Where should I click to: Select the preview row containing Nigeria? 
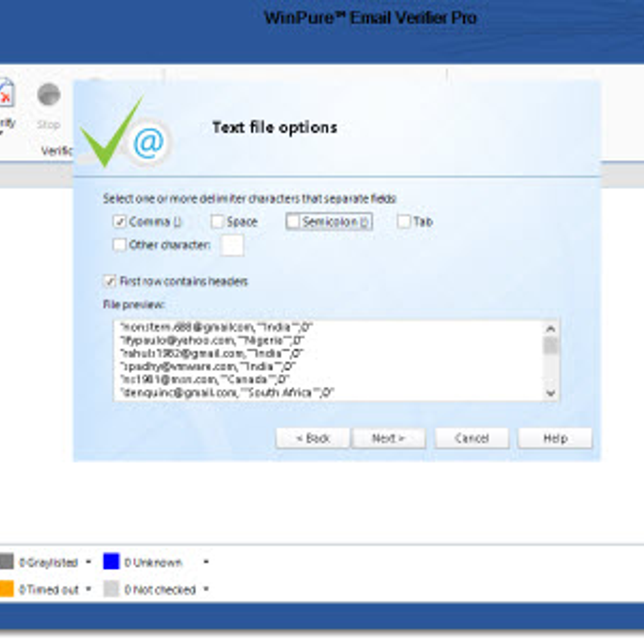coord(212,341)
